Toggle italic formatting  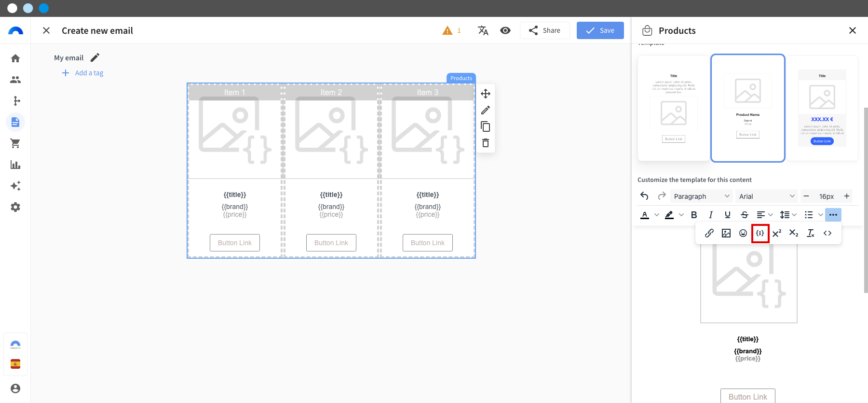[711, 215]
